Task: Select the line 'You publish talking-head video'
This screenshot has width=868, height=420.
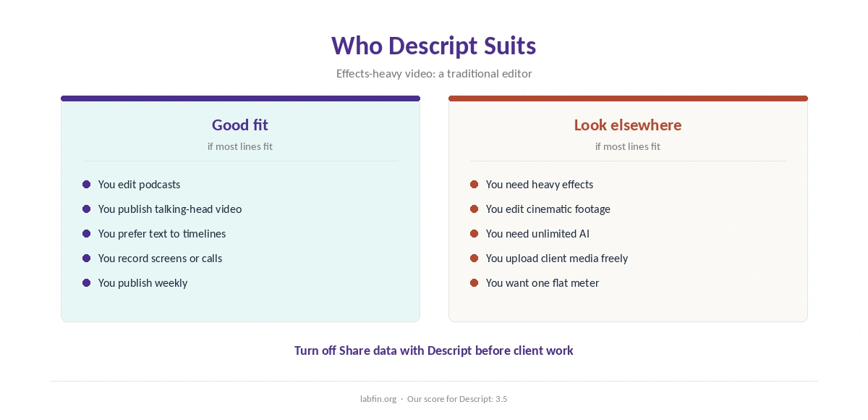Action: point(170,209)
